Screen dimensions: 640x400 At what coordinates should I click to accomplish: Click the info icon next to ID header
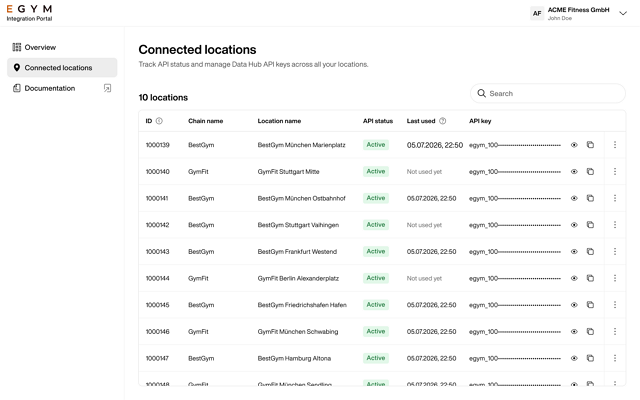pyautogui.click(x=159, y=121)
